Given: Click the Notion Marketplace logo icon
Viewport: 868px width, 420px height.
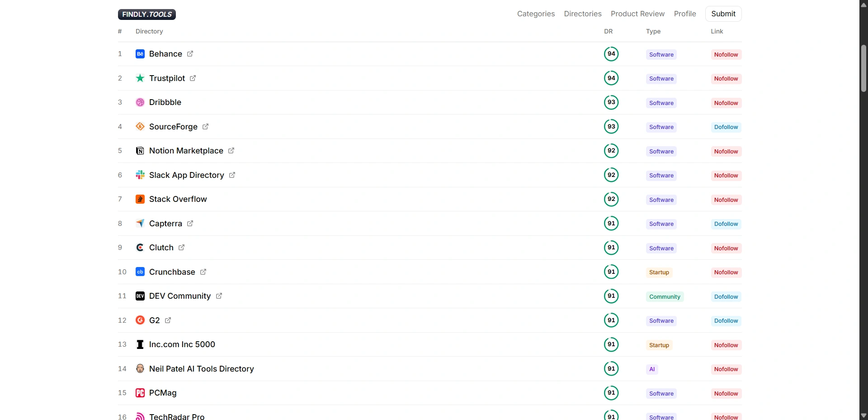Looking at the screenshot, I should pyautogui.click(x=140, y=151).
